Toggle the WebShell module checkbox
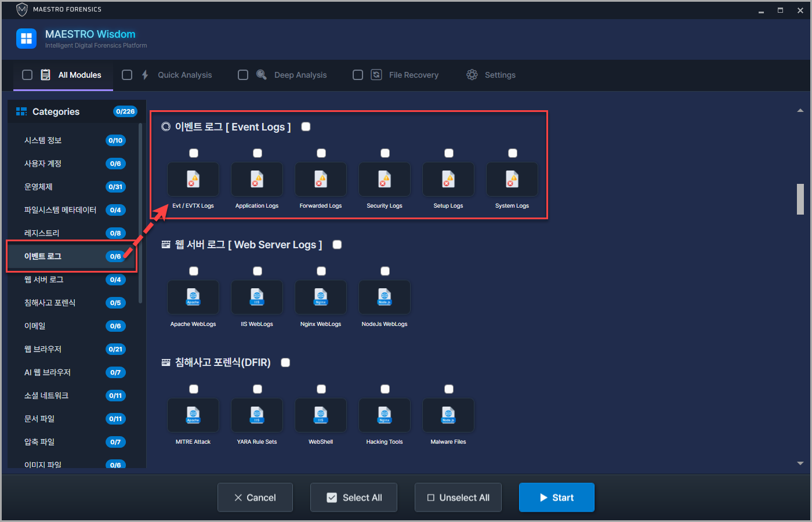This screenshot has height=522, width=812. [321, 389]
